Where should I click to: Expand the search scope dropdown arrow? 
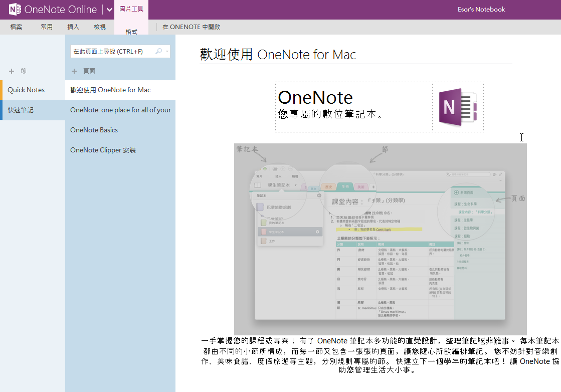point(167,51)
